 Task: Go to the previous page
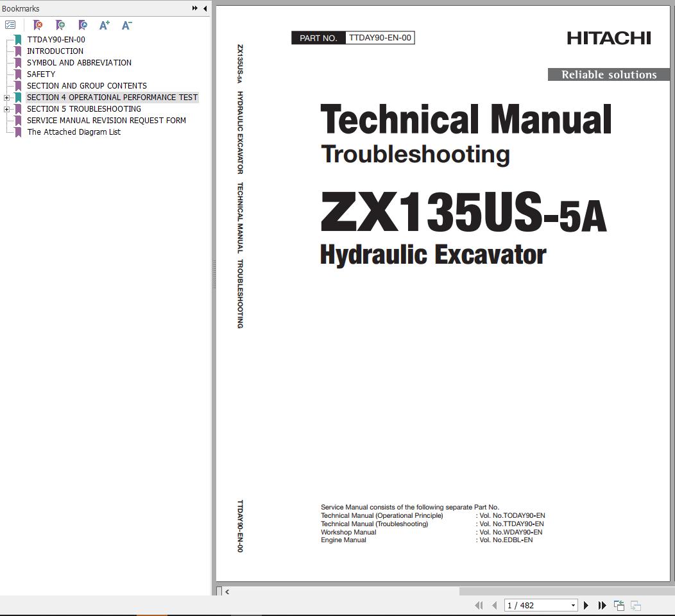coord(494,605)
